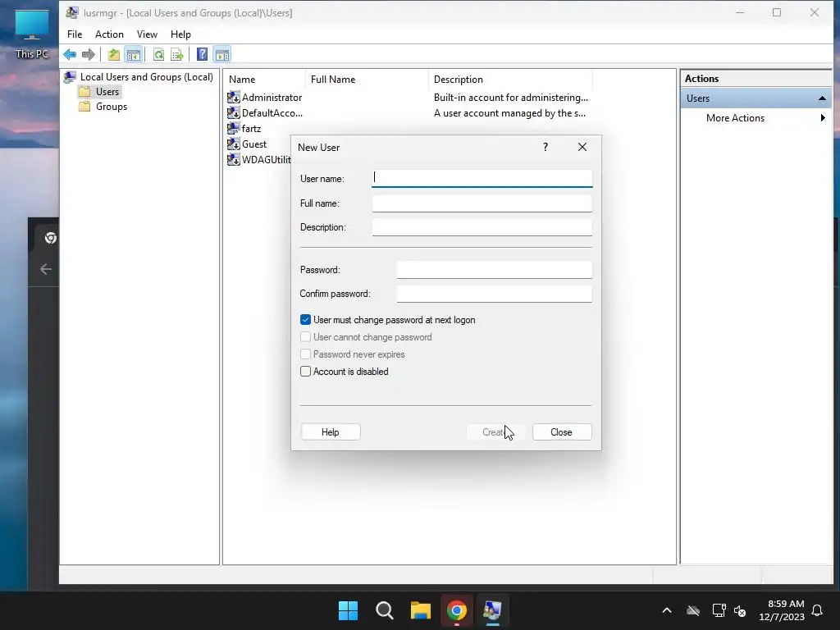Click the Export List toolbar icon
Image resolution: width=840 pixels, height=630 pixels.
[x=177, y=54]
